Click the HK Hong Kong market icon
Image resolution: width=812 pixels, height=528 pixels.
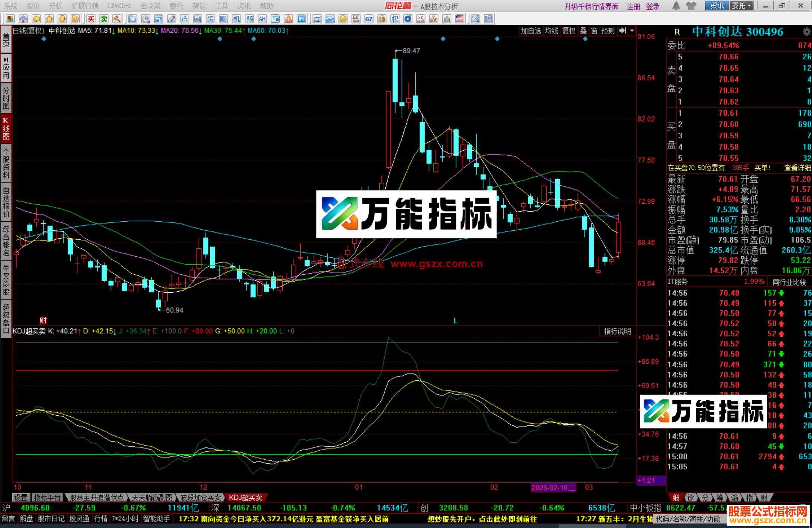point(421,19)
